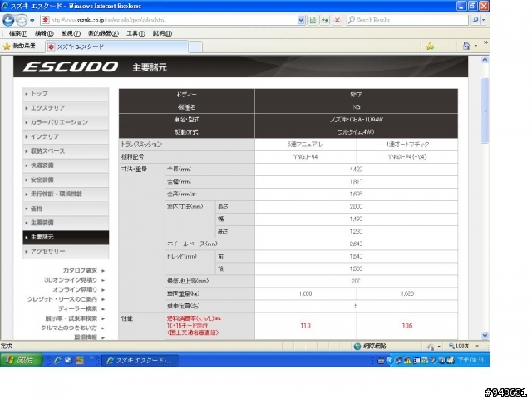This screenshot has height=399, width=532.
Task: Open the 主要装備 sidebar link
Action: 66,223
